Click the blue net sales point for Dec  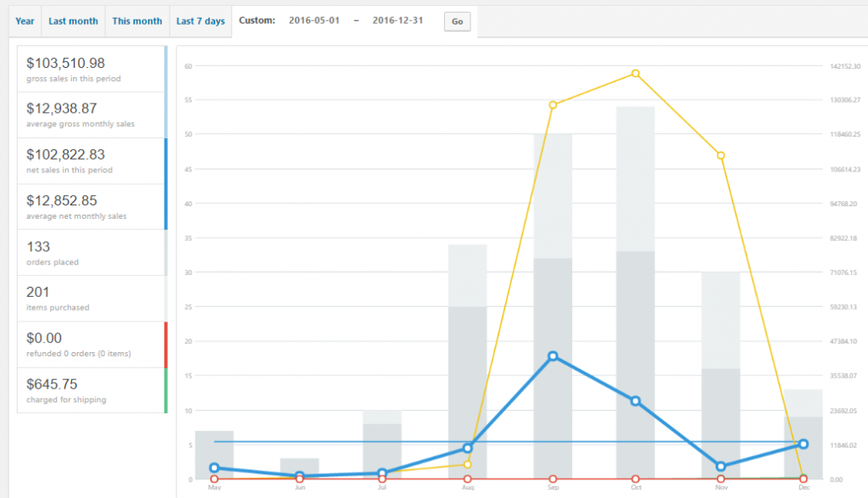[804, 445]
